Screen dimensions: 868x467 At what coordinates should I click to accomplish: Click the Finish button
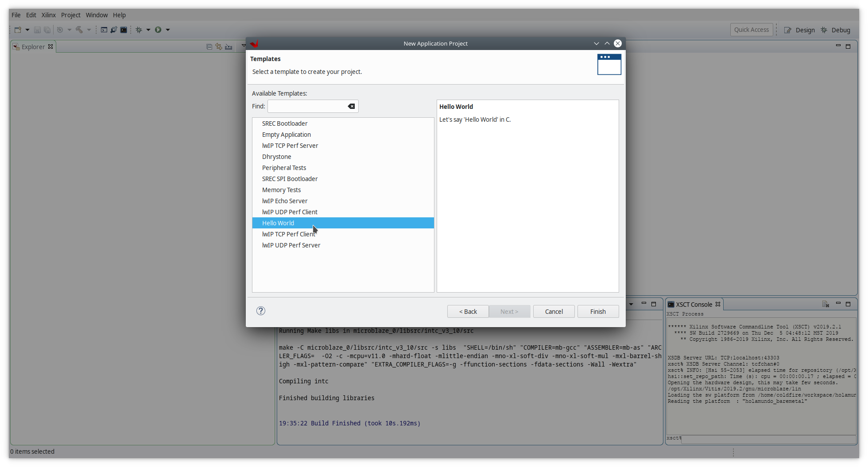pyautogui.click(x=598, y=312)
